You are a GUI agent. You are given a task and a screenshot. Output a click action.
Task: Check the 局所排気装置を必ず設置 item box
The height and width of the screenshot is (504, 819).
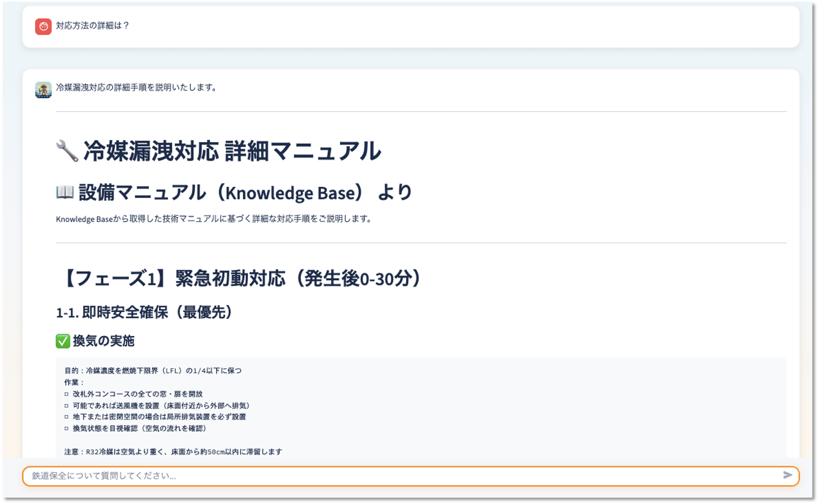66,417
